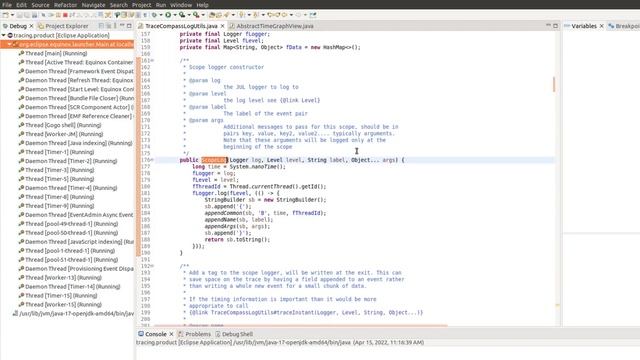Open the Run menu
This screenshot has height=360, width=640.
[161, 5]
